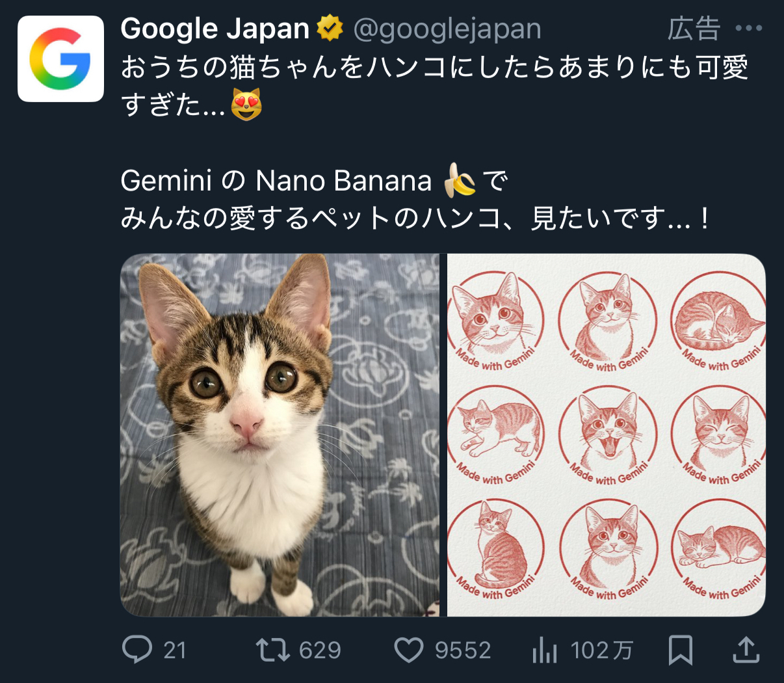Click the banana emoji after Nano Banana
This screenshot has width=784, height=683.
(x=459, y=180)
